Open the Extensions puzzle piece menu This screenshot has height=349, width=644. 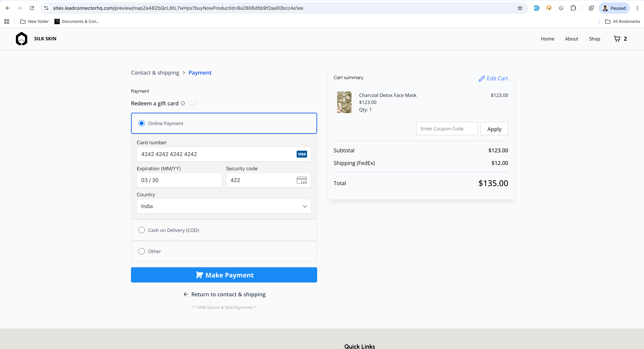point(573,8)
